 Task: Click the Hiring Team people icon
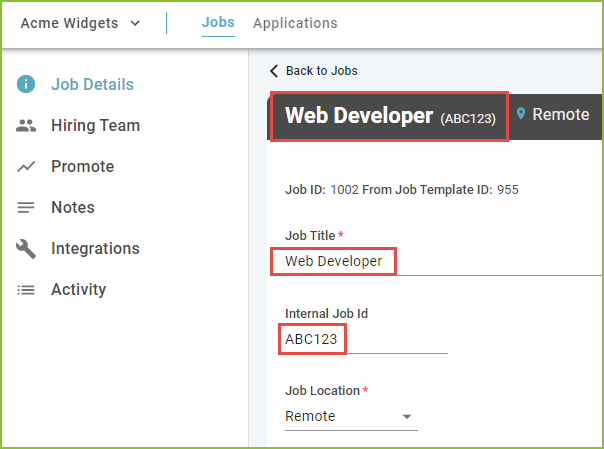click(x=26, y=126)
